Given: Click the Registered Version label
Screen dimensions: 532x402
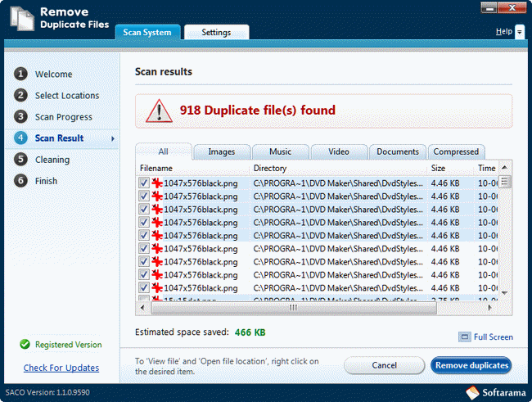Looking at the screenshot, I should tap(68, 345).
